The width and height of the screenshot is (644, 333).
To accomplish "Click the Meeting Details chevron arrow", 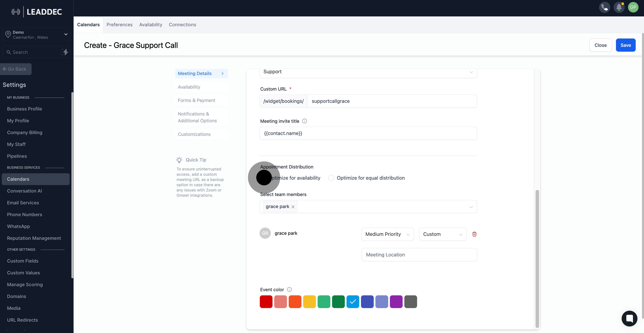I will (x=222, y=74).
